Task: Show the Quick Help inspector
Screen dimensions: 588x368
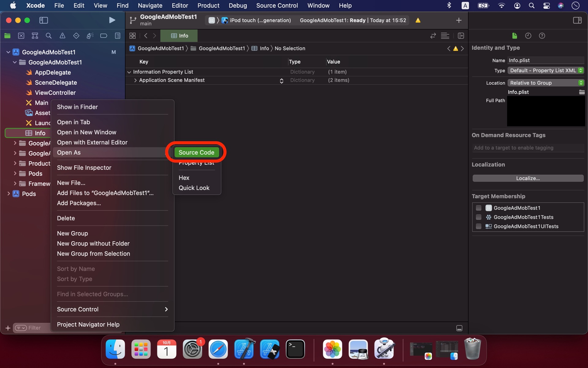Action: pos(542,36)
